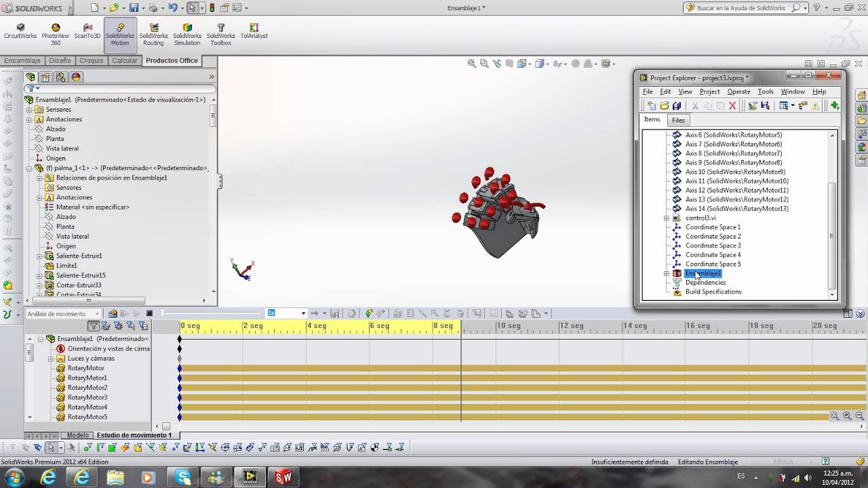868x488 pixels.
Task: Click Save All icon in Project Explorer
Action: coord(677,106)
